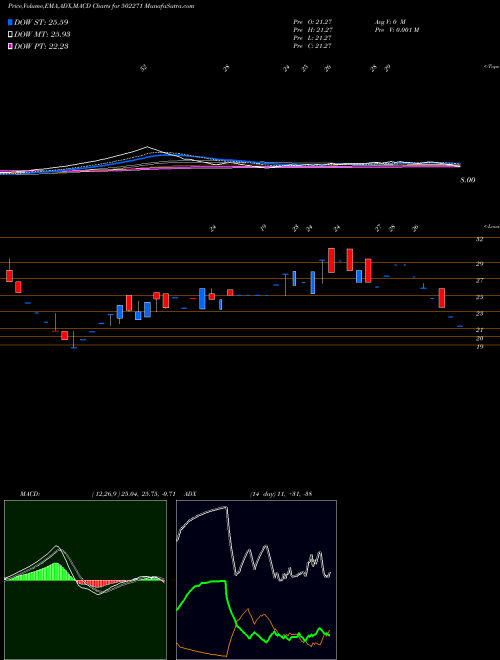Viewport: 500px width, 660px height.
Task: Click the '8.00' label beside EMA lines
Action: (x=468, y=180)
